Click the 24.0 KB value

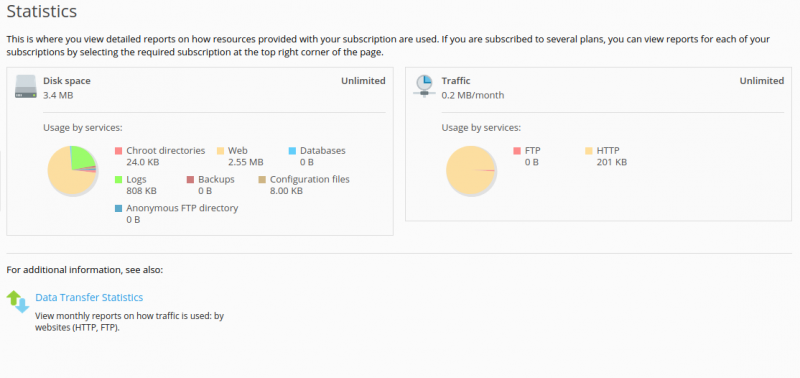pyautogui.click(x=142, y=162)
